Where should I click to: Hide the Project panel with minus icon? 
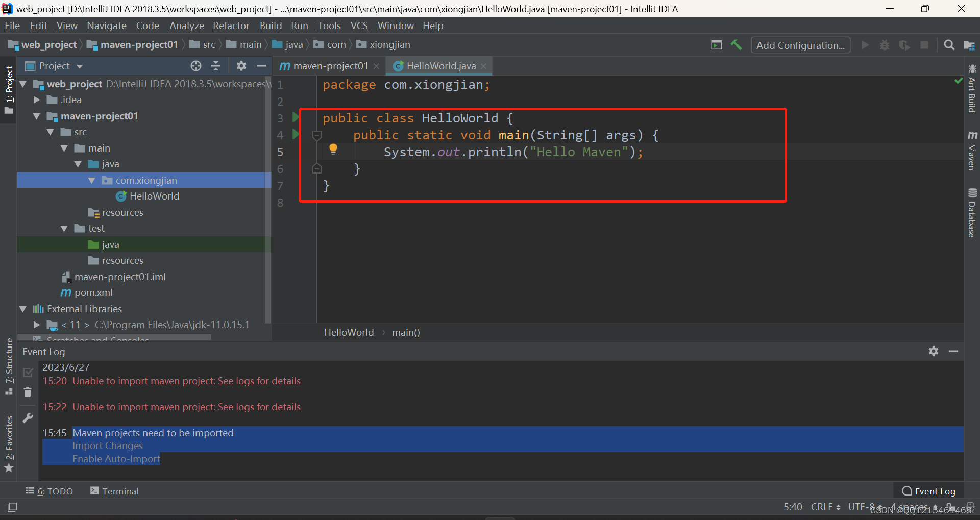pyautogui.click(x=261, y=66)
